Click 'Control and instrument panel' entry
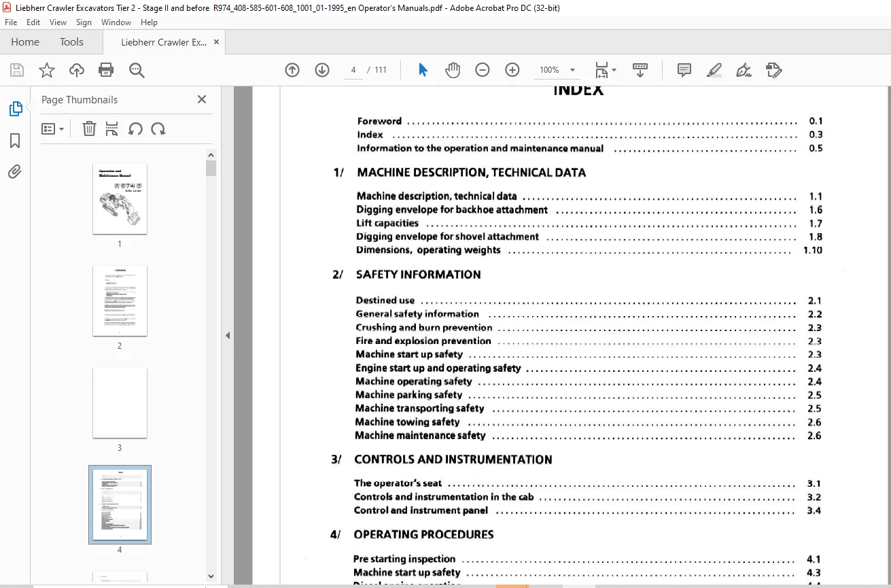Screen dimensions: 891x588 421,511
